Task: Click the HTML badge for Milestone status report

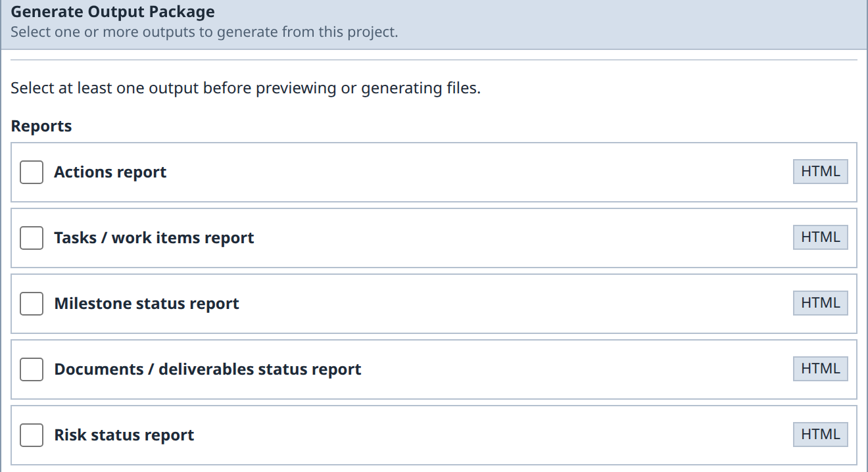Action: (x=821, y=303)
